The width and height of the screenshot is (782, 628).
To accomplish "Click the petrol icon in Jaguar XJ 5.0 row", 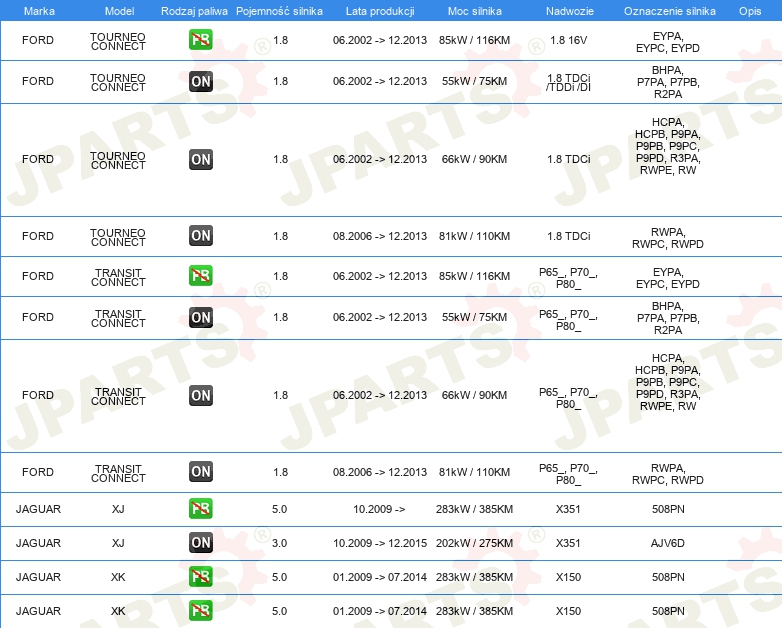I will pyautogui.click(x=200, y=509).
